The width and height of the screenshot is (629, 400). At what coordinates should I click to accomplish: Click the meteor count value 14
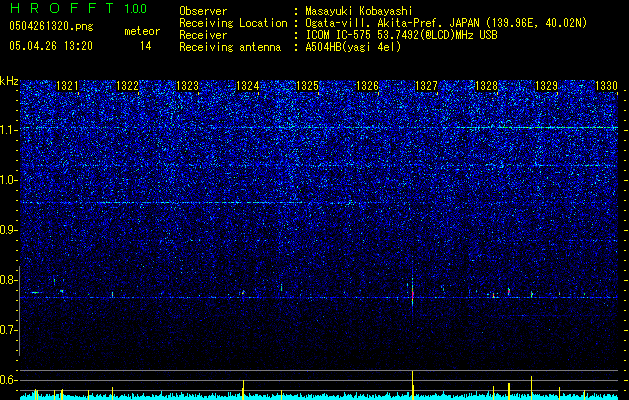coord(145,46)
